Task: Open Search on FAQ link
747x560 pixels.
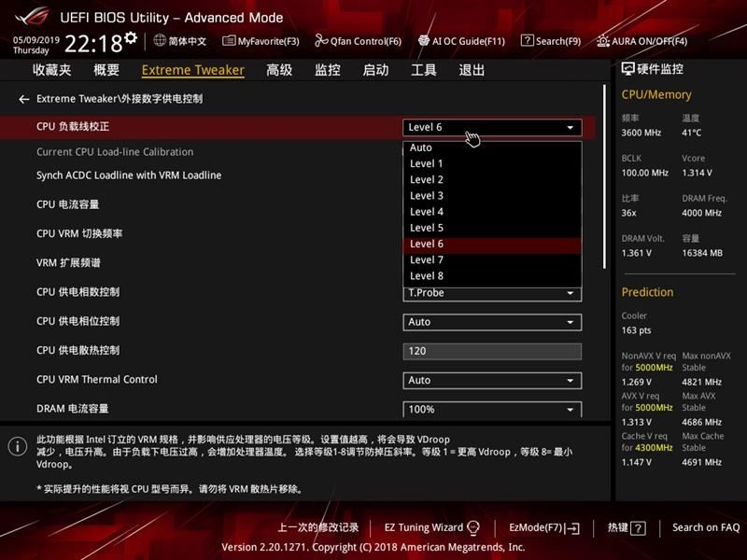Action: tap(706, 527)
